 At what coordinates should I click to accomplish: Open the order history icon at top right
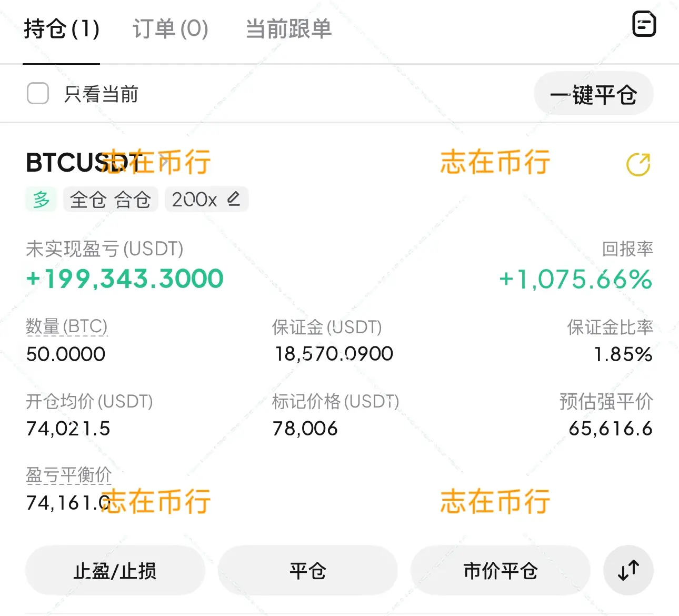pos(644,24)
